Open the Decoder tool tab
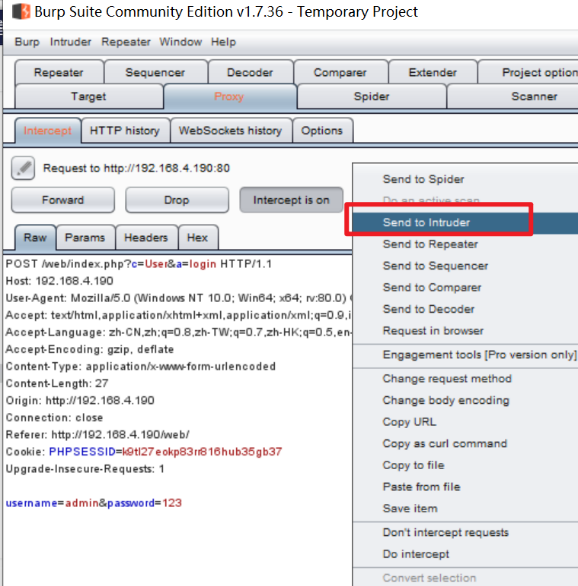The height and width of the screenshot is (586, 578). pos(250,73)
